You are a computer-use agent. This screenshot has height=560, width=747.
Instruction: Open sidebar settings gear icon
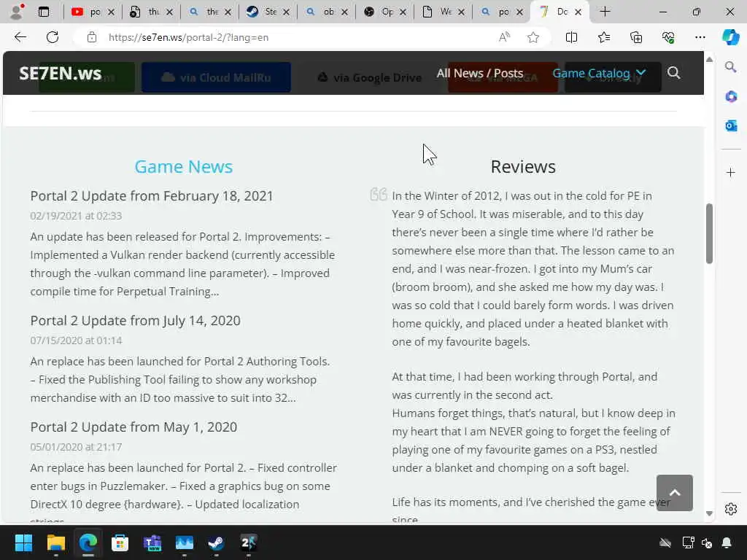click(731, 509)
